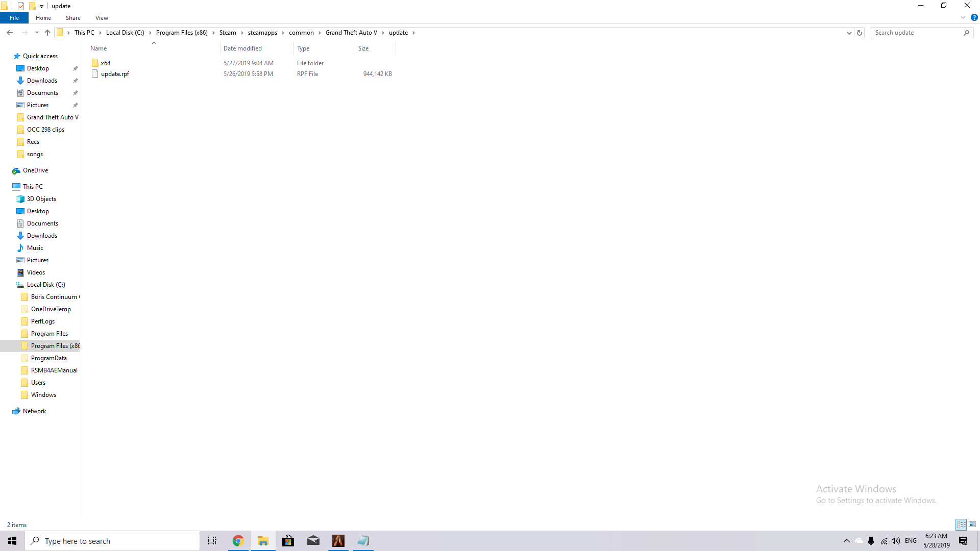The height and width of the screenshot is (551, 980).
Task: Open Microsoft Store from the taskbar
Action: click(288, 541)
